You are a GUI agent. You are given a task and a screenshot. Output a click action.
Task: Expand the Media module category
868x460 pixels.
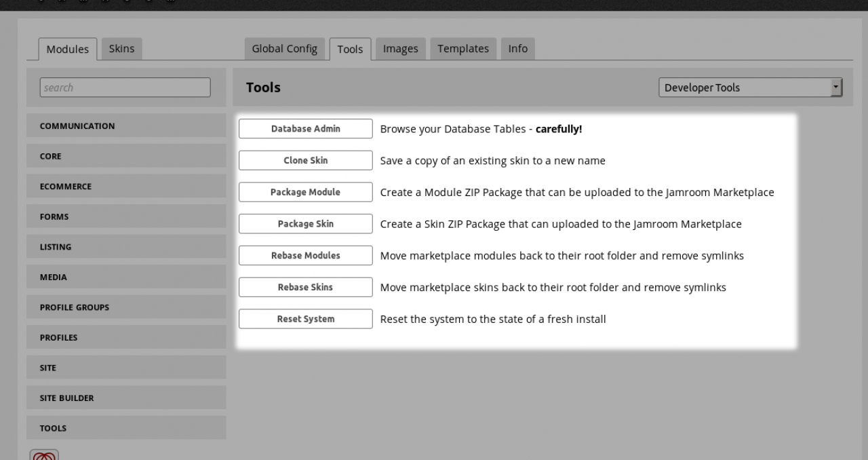click(x=126, y=277)
